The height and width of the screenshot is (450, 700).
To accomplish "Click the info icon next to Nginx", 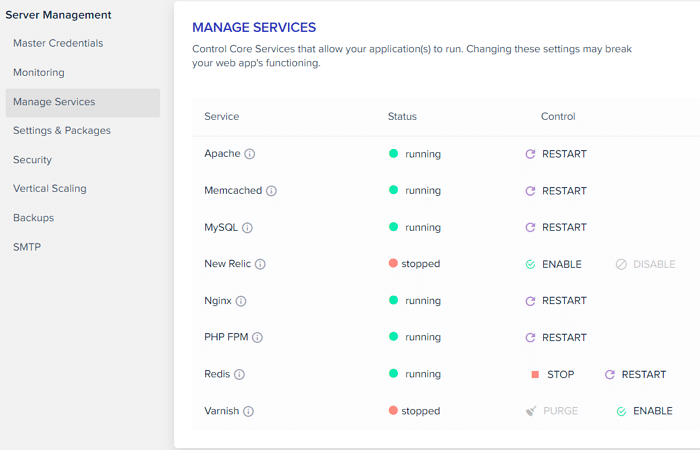I will pyautogui.click(x=241, y=301).
